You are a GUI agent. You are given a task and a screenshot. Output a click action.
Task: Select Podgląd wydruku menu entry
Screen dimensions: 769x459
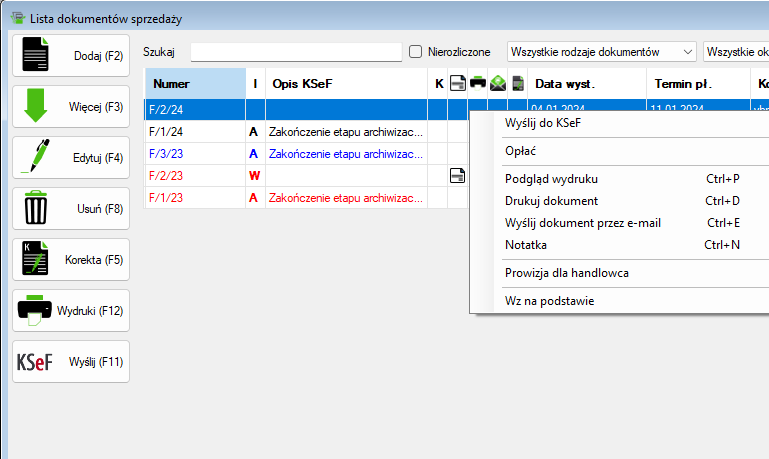[551, 179]
